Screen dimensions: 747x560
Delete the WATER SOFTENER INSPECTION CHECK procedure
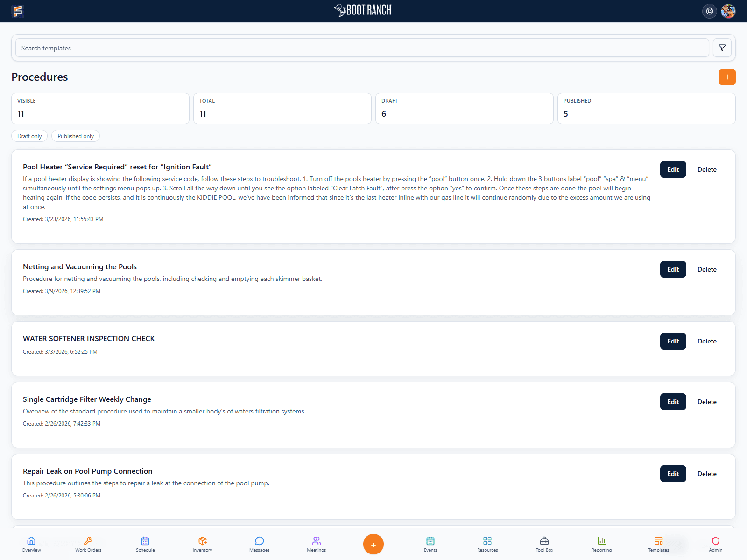pyautogui.click(x=707, y=341)
